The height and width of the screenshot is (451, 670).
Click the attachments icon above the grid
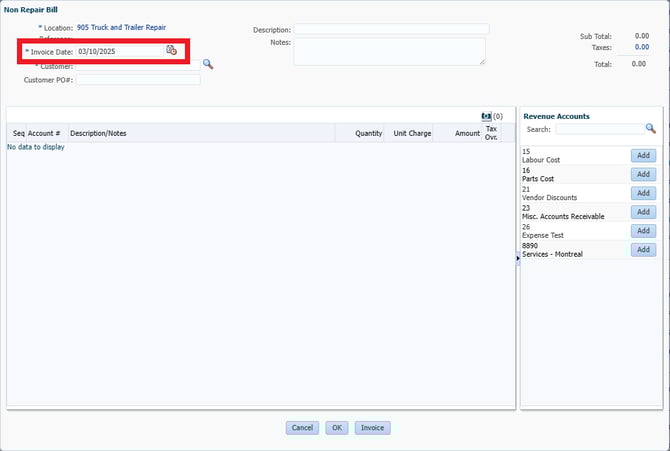point(486,116)
